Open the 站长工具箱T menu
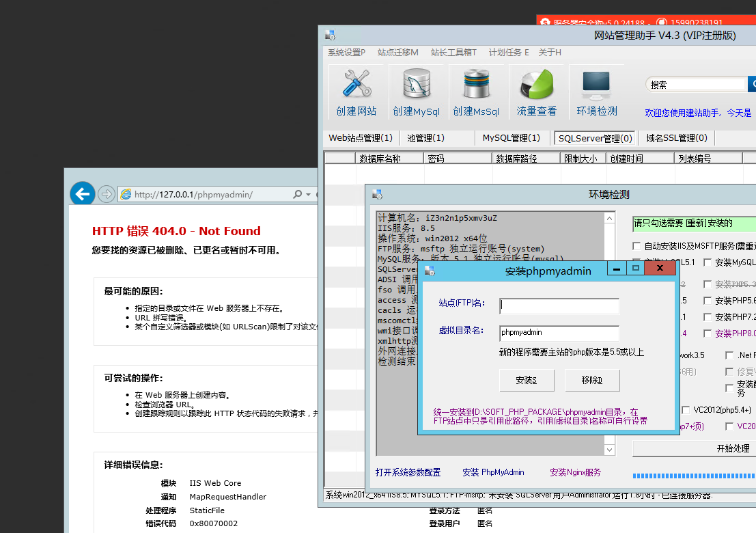The image size is (756, 533). click(x=453, y=53)
